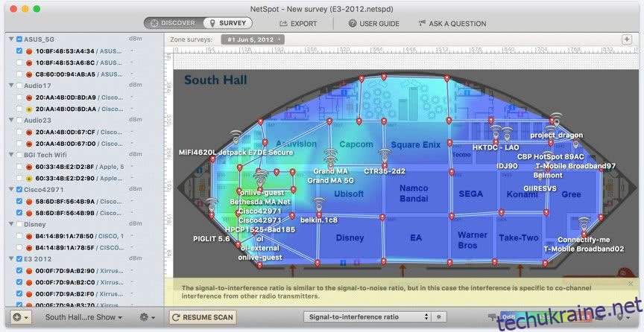
Task: Click the access point icon above MiFi4620L
Action: click(x=236, y=137)
